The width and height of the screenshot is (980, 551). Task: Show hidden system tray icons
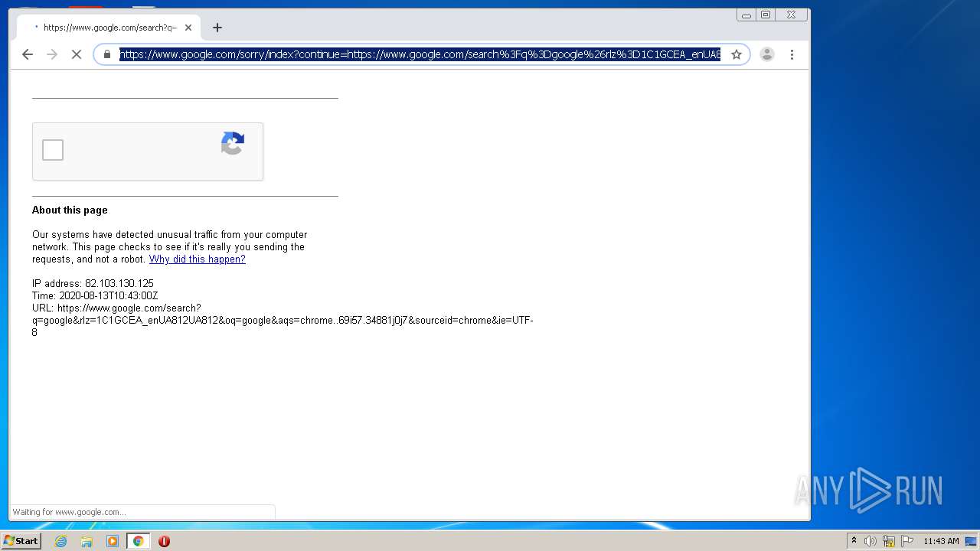(854, 541)
